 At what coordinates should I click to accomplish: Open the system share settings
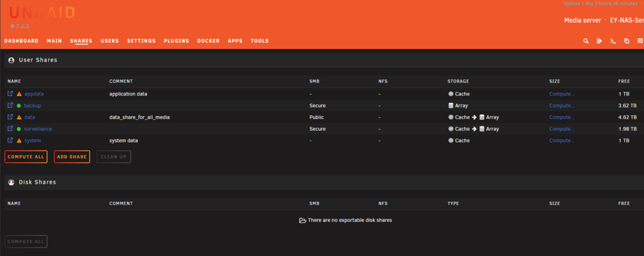click(32, 141)
